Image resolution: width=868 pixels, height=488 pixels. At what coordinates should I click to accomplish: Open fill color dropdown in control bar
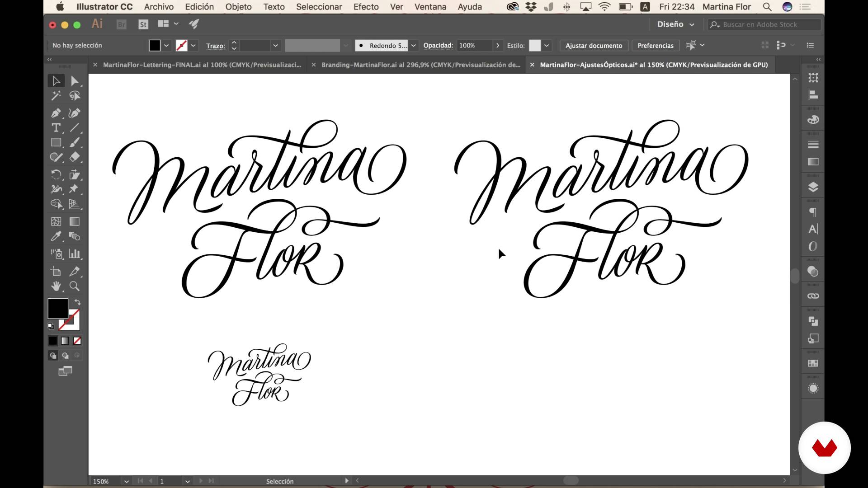[x=166, y=46]
